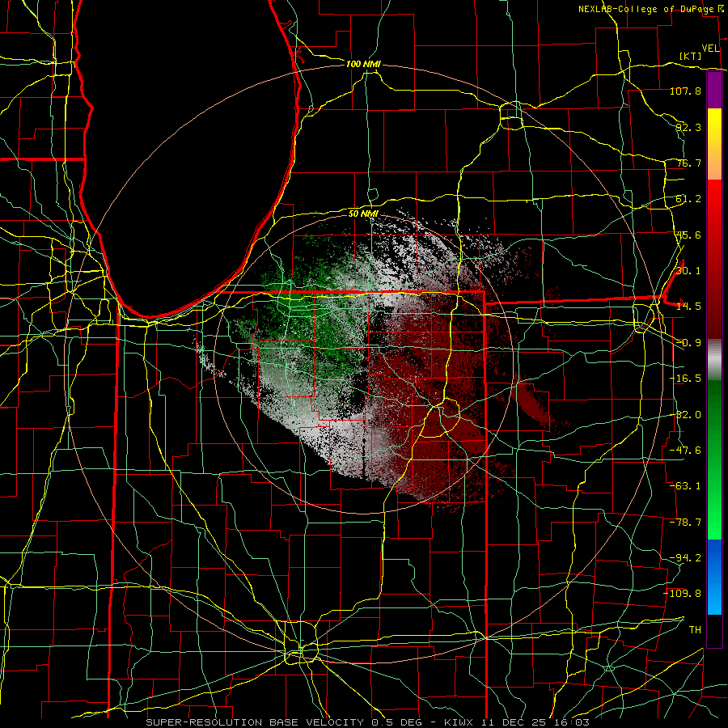Select the -109.8 scale value
728x728 pixels.
[x=683, y=594]
